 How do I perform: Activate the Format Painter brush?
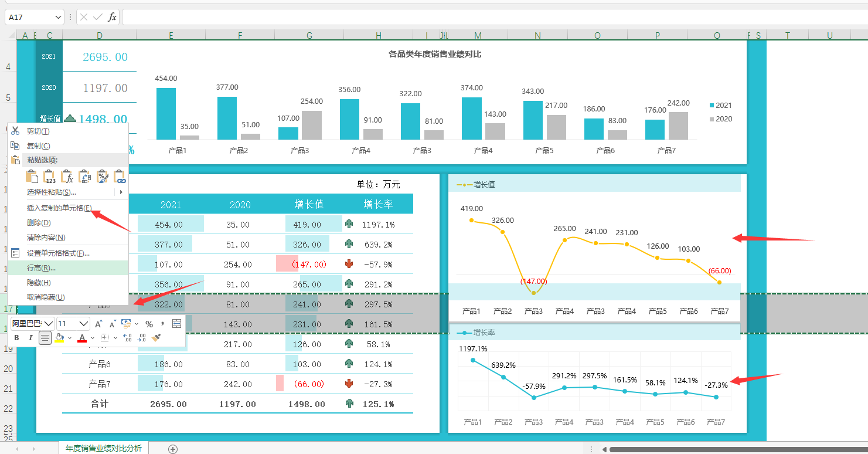[x=156, y=338]
